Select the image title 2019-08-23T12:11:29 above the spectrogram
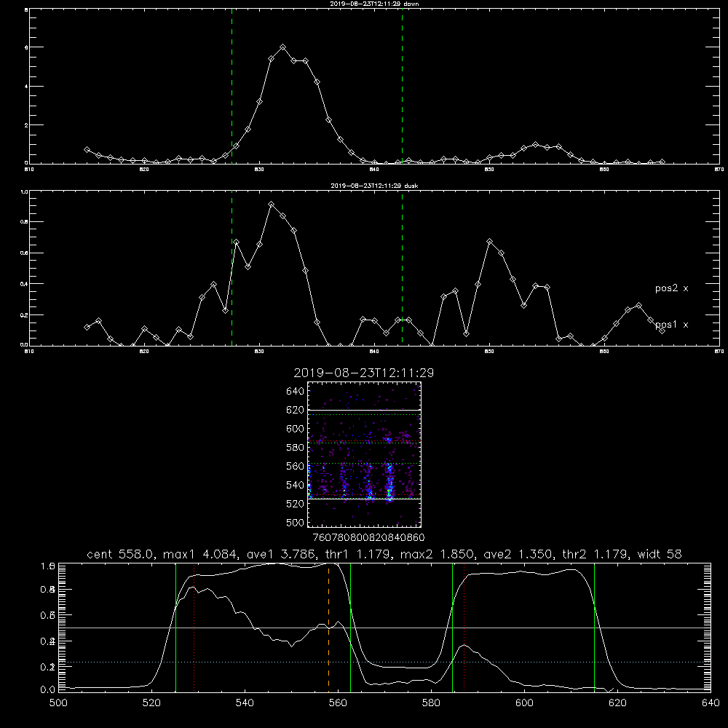The width and height of the screenshot is (728, 728). click(363, 373)
